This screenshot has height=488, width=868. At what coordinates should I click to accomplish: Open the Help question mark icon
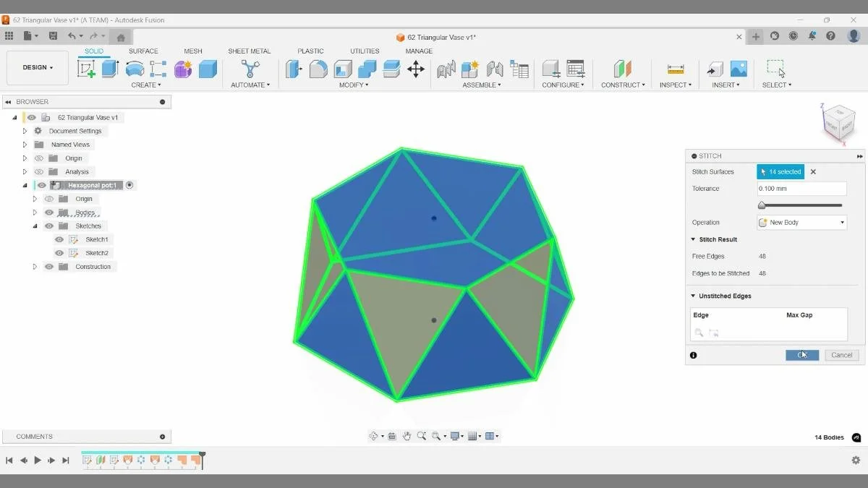click(x=831, y=36)
